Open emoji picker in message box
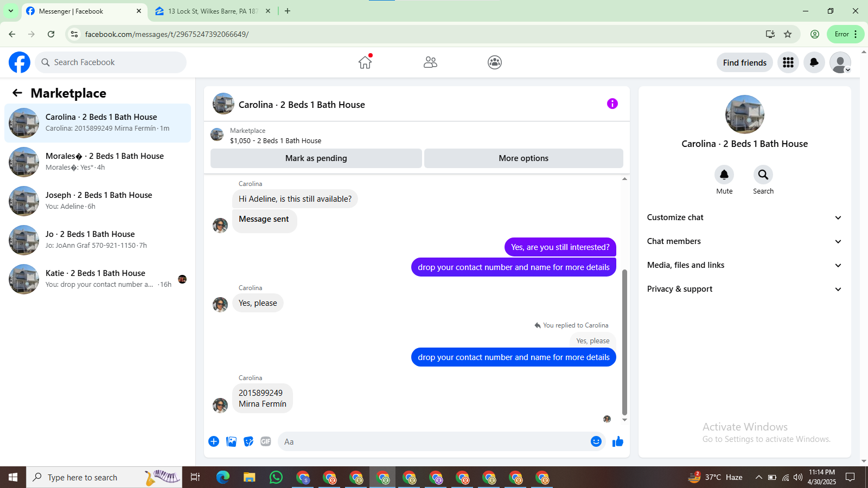868x488 pixels. [596, 441]
